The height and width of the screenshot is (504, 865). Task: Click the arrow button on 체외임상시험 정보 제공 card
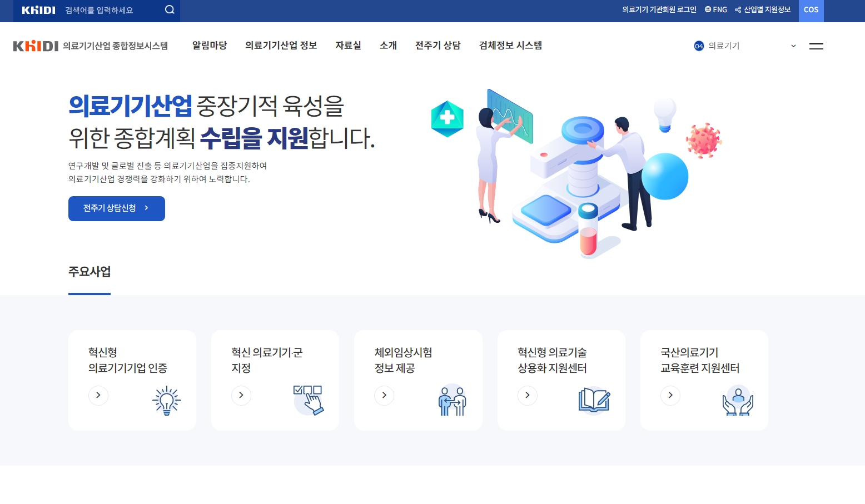click(384, 395)
